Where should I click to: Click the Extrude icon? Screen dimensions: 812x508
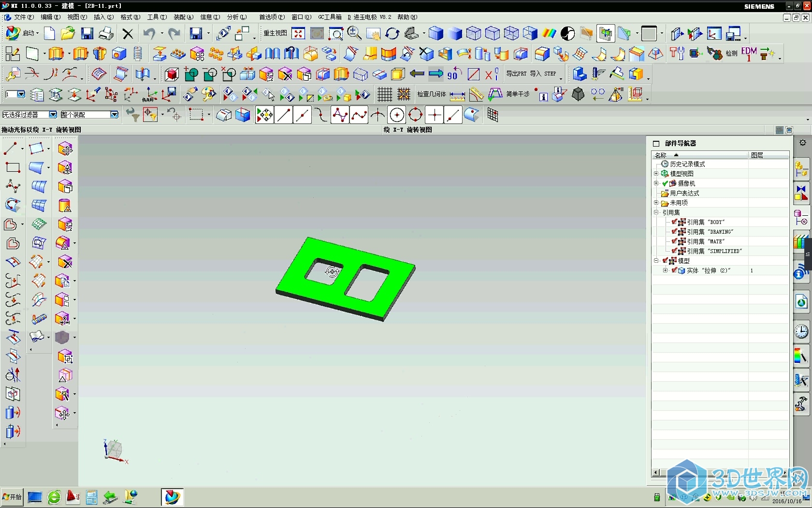point(57,54)
